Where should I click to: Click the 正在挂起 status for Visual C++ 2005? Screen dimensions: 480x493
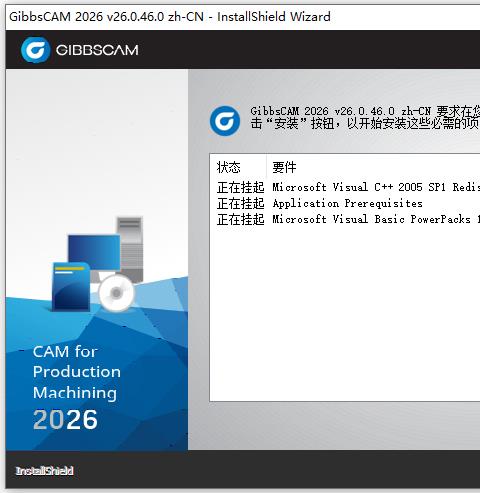pos(240,187)
